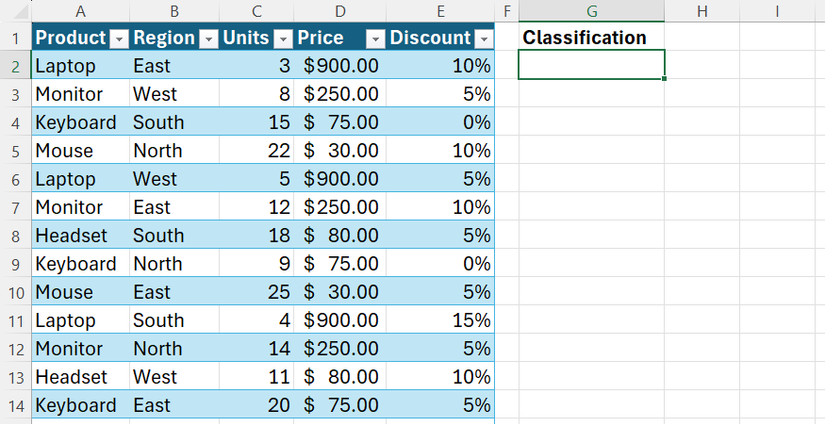This screenshot has height=424, width=825.
Task: Click the Discount header cell text
Action: pyautogui.click(x=430, y=38)
